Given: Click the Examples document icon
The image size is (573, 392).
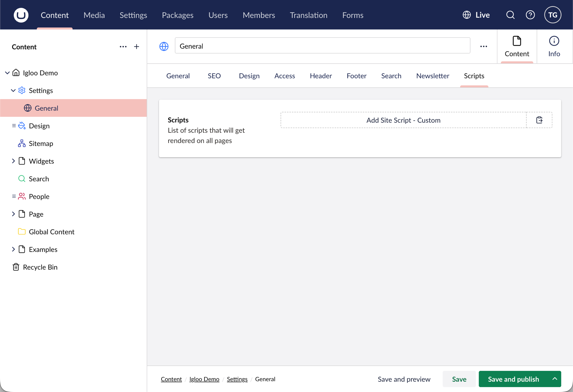Looking at the screenshot, I should [22, 249].
